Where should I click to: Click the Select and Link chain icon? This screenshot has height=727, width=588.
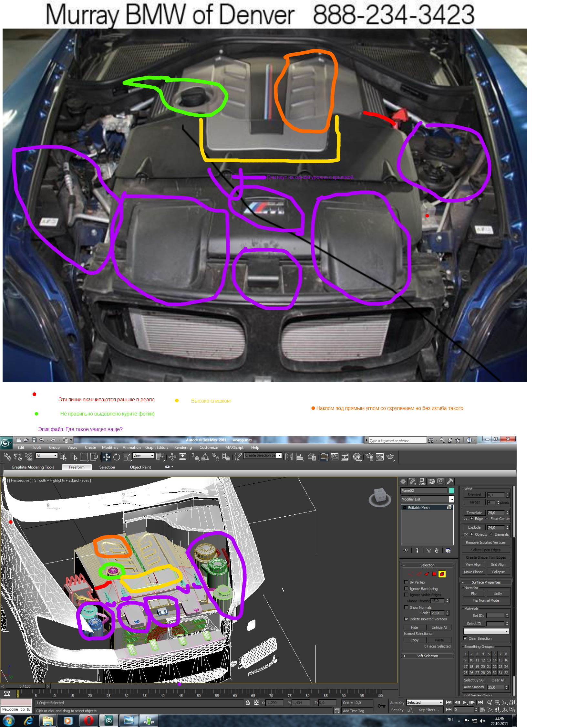pyautogui.click(x=7, y=457)
